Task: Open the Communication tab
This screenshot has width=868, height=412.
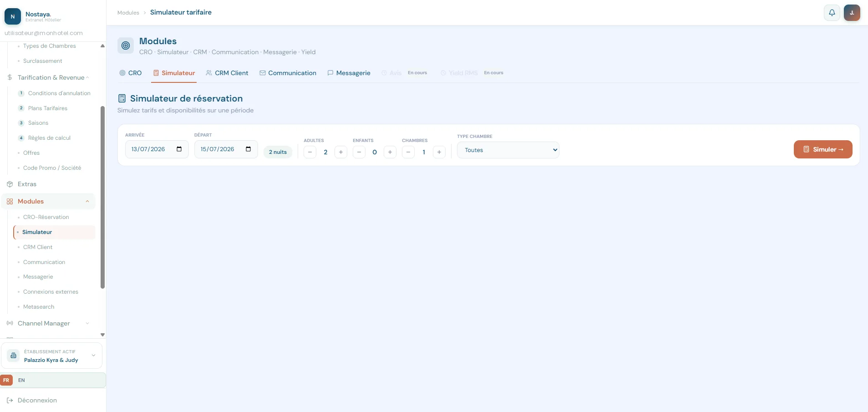Action: (x=288, y=73)
